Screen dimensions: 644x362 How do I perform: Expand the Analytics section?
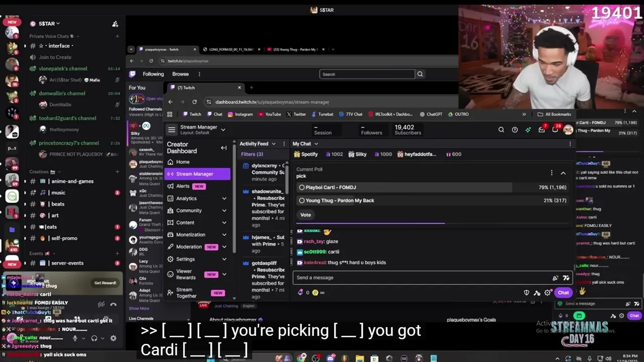pos(224,199)
